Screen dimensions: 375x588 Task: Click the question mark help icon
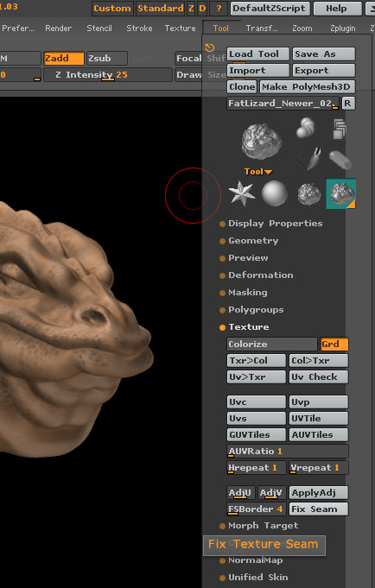click(219, 9)
